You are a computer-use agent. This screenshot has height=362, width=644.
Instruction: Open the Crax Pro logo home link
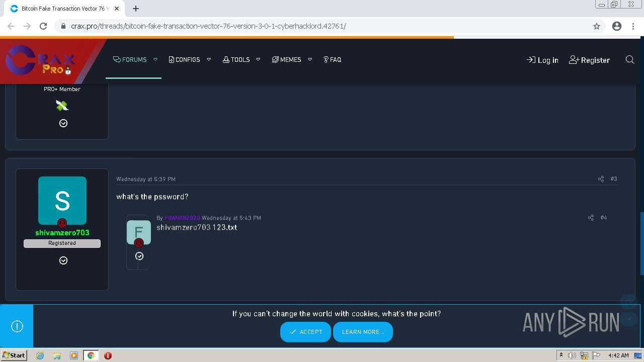click(x=40, y=60)
